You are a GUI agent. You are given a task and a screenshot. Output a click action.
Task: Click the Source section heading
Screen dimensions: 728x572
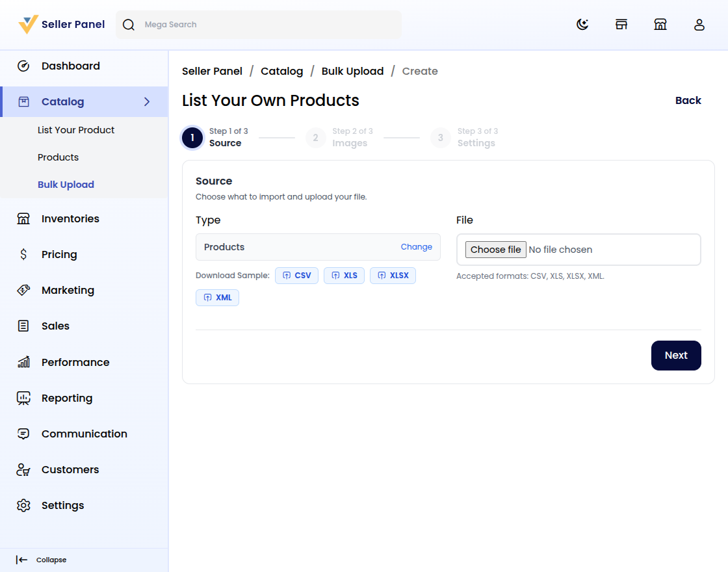(x=214, y=181)
